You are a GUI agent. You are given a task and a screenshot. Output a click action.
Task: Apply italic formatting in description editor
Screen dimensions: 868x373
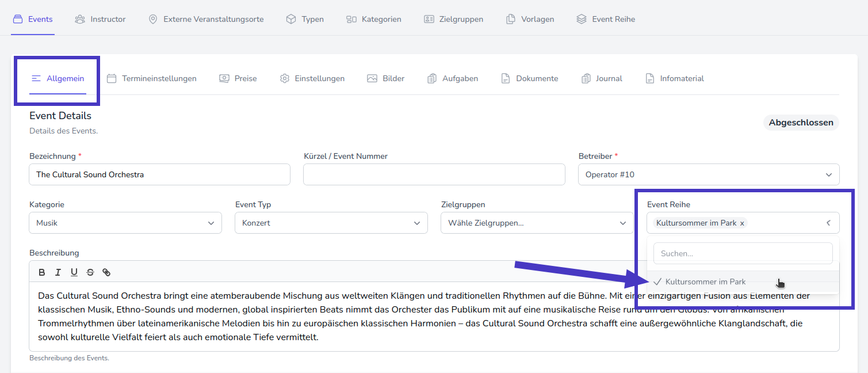tap(58, 272)
